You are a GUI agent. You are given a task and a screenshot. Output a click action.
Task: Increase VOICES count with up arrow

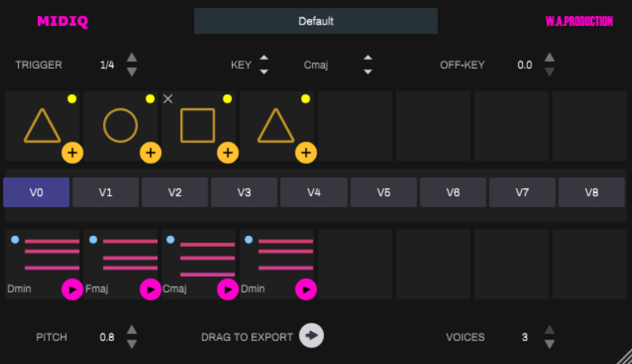[550, 330]
